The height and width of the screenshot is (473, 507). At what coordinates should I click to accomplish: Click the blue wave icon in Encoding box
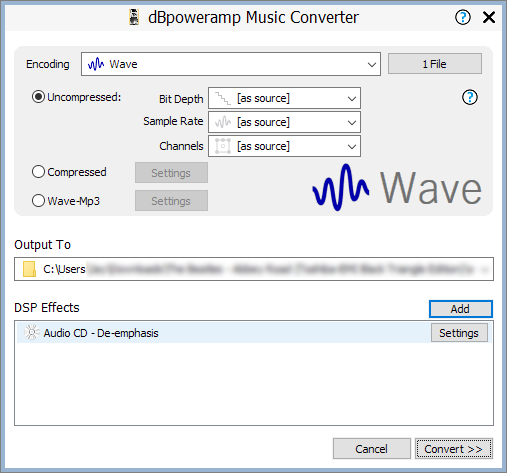(x=96, y=64)
